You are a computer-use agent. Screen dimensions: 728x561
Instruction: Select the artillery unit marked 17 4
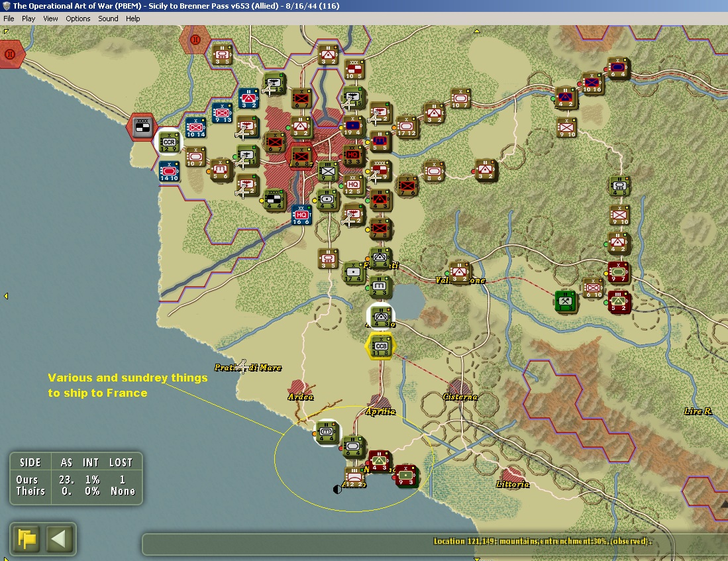353,273
